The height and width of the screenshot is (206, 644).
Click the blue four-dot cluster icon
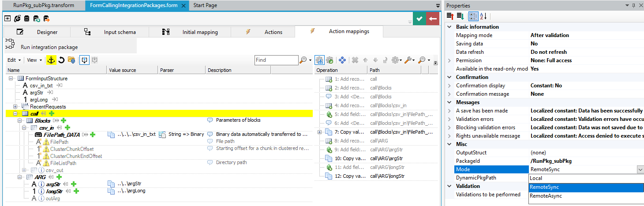pos(342,60)
